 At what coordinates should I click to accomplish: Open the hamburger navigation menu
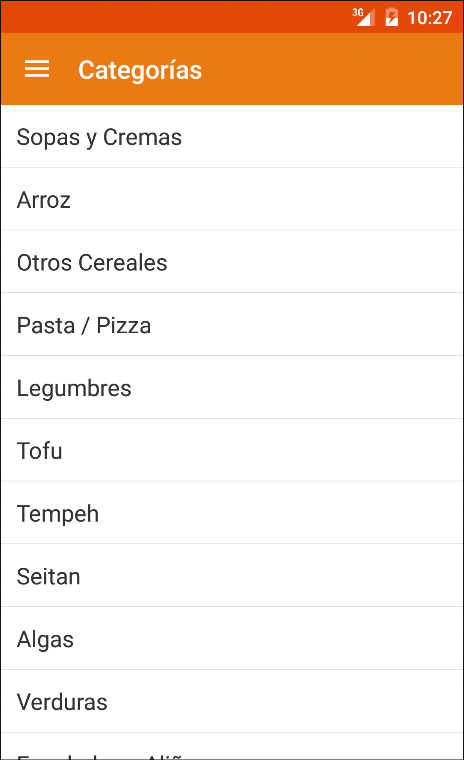37,69
